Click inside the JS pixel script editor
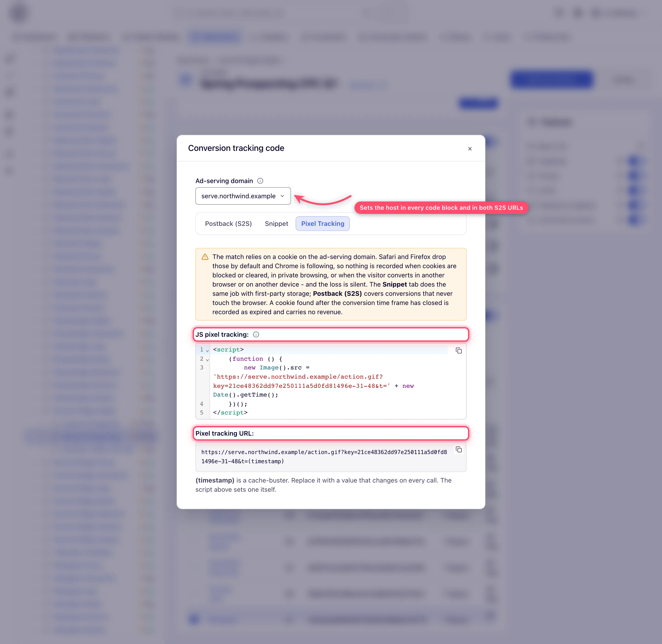The height and width of the screenshot is (644, 662). coord(331,381)
